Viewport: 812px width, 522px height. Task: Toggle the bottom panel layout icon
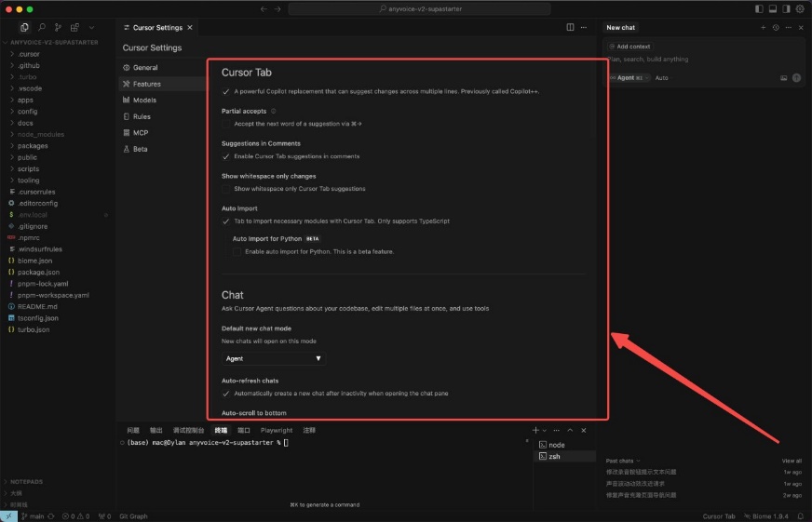tap(773, 8)
